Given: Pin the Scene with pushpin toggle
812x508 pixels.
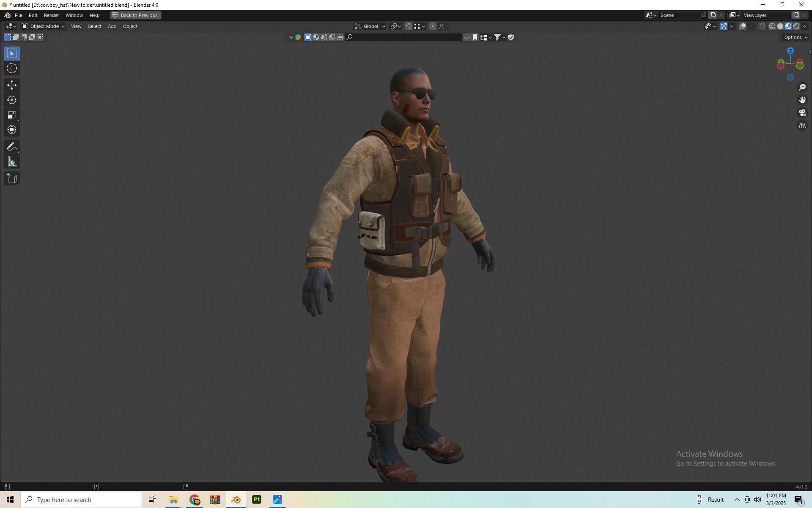Looking at the screenshot, I should click(x=703, y=15).
